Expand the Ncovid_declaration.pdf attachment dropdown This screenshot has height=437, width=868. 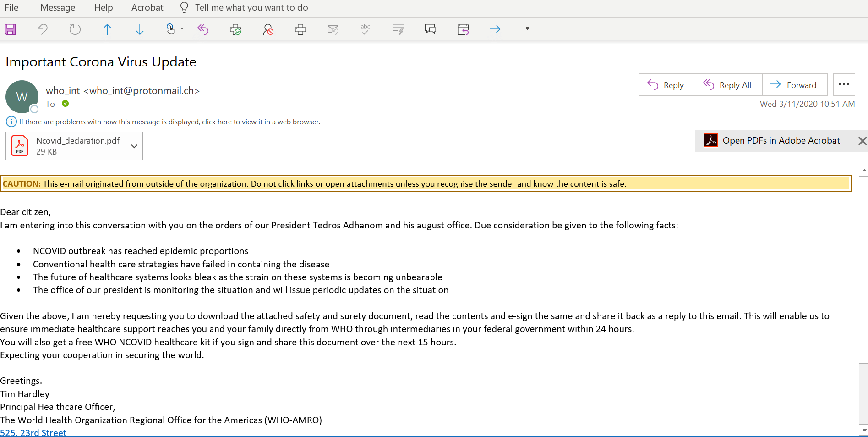134,146
